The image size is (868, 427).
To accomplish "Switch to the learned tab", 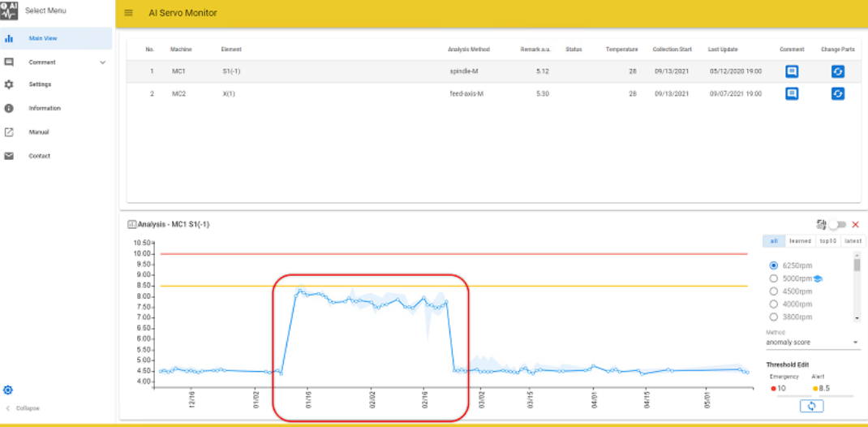I will click(x=800, y=241).
